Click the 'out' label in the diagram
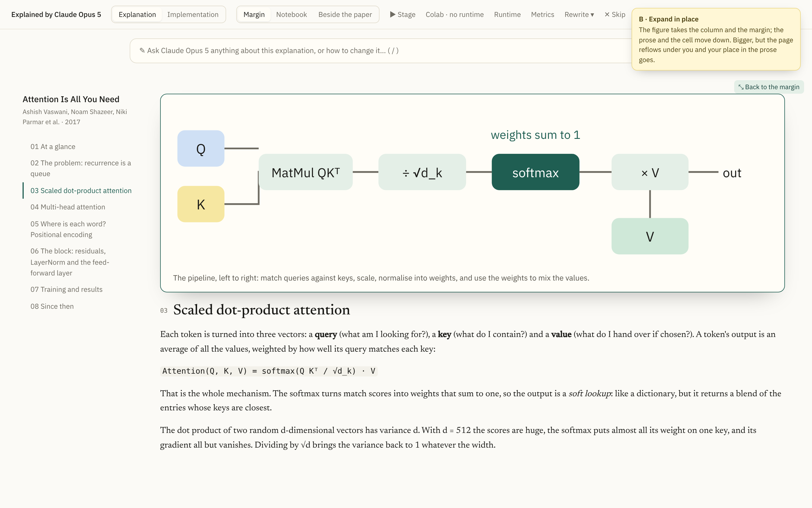 coord(732,173)
